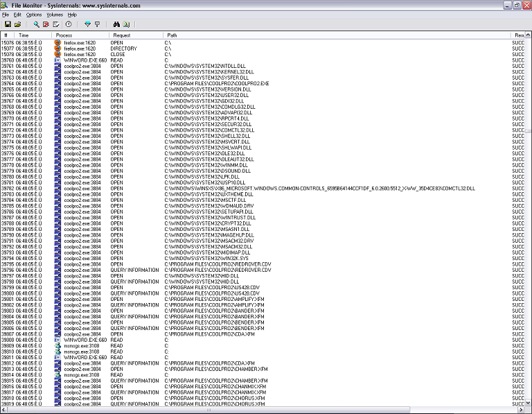Viewport: 532px width, 414px height.
Task: Select the CRYPT32.DLL path in row 39788
Action: pos(208,223)
